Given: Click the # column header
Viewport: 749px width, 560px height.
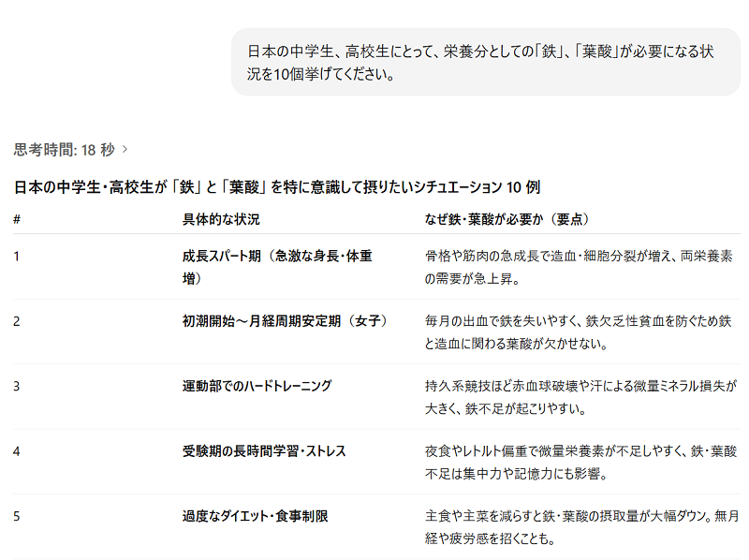Looking at the screenshot, I should [17, 219].
